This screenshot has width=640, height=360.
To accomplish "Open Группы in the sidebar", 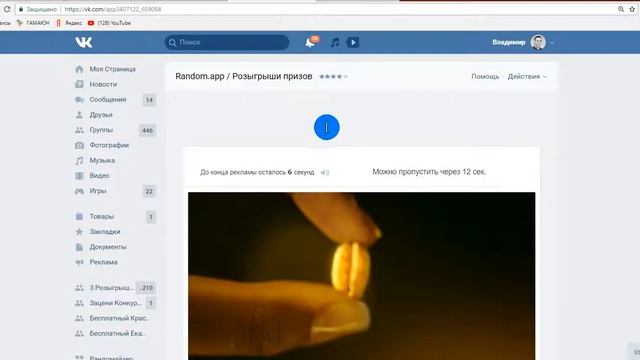I will [x=101, y=130].
